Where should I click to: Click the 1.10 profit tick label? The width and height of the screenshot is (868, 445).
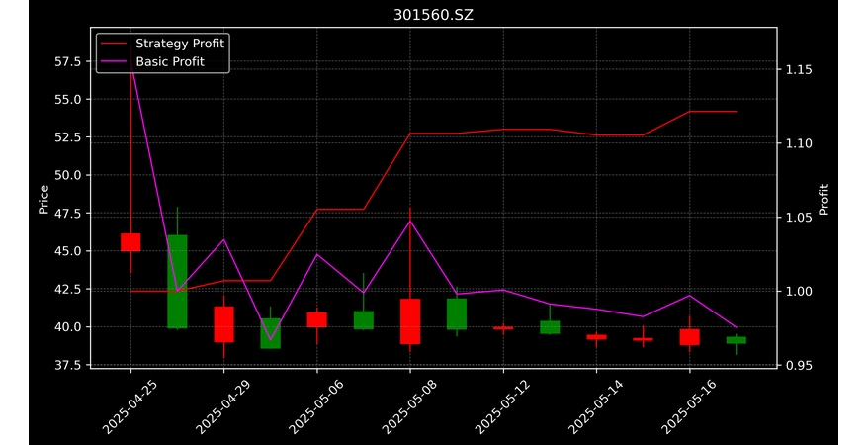point(798,144)
